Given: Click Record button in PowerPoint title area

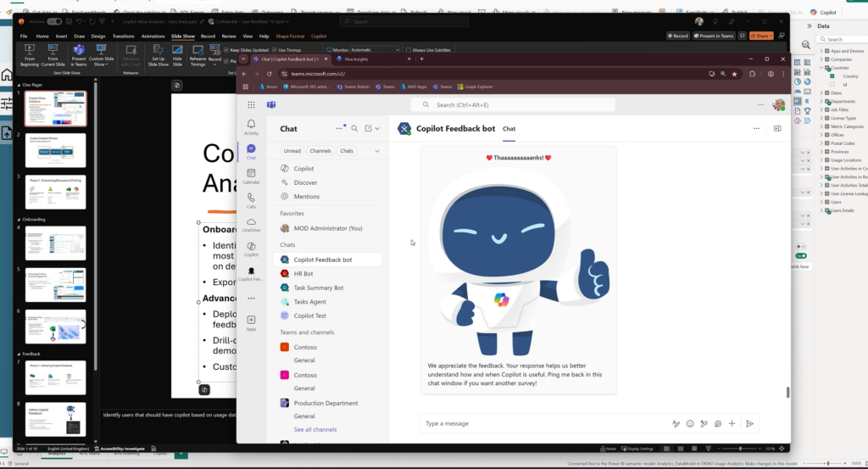Looking at the screenshot, I should 677,36.
